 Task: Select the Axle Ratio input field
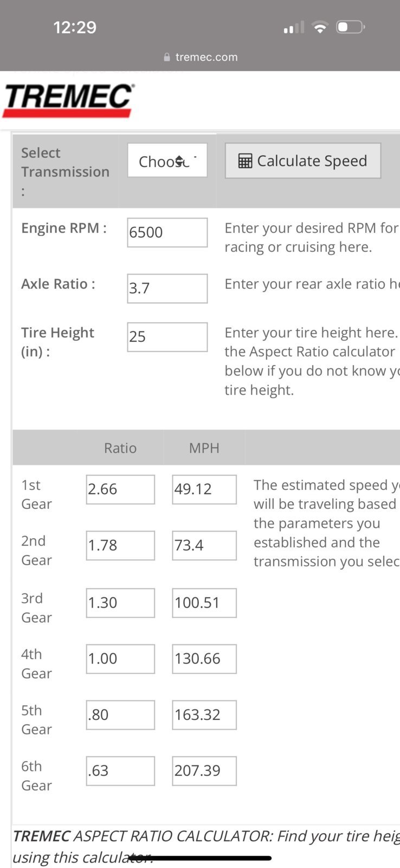[167, 288]
